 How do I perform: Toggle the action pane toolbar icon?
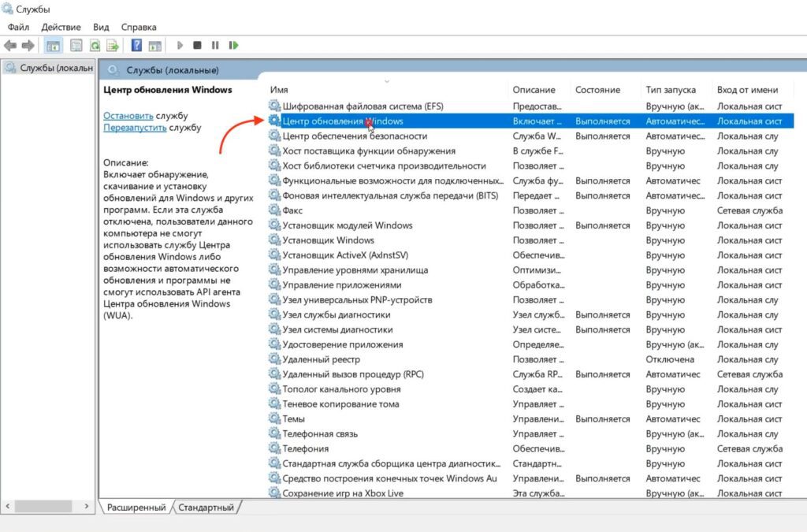(x=155, y=45)
